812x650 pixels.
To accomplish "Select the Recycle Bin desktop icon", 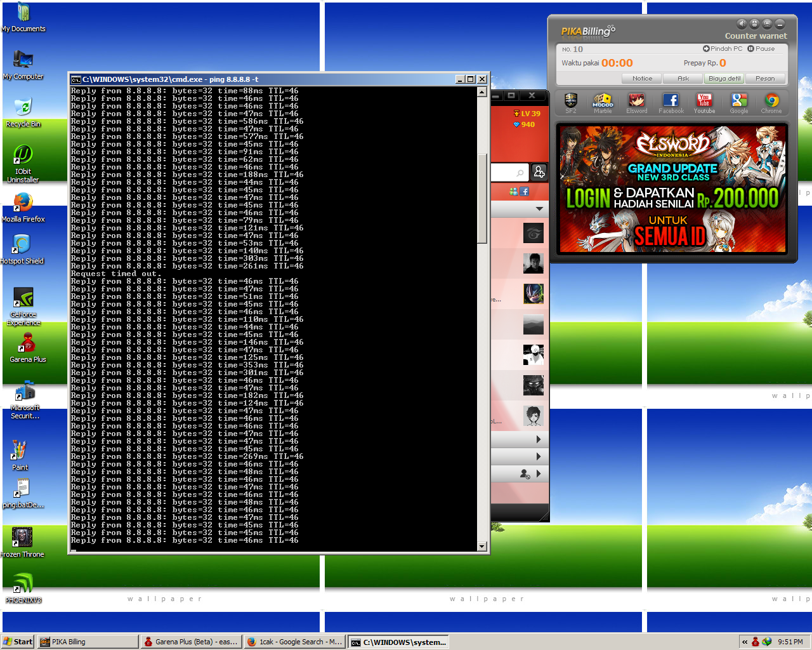I will pyautogui.click(x=23, y=113).
